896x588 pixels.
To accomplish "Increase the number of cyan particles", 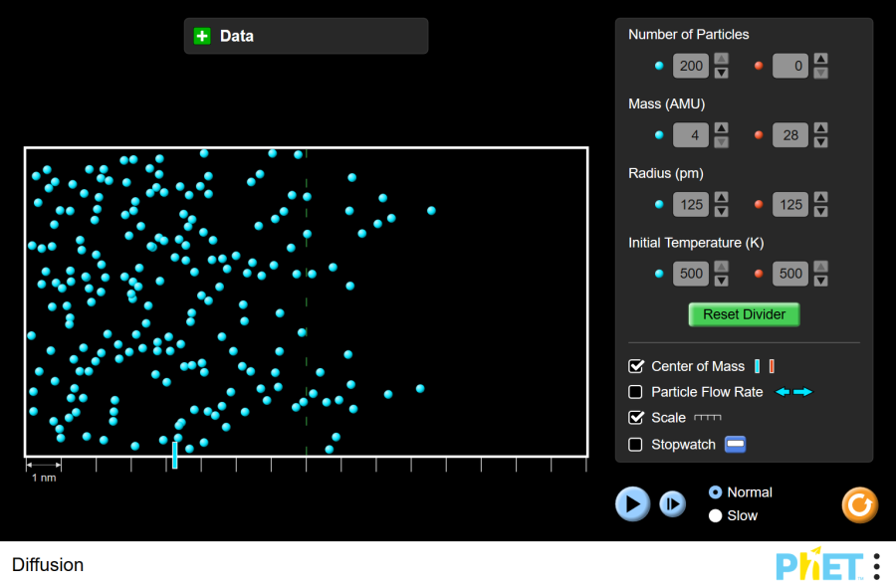I will click(x=722, y=60).
